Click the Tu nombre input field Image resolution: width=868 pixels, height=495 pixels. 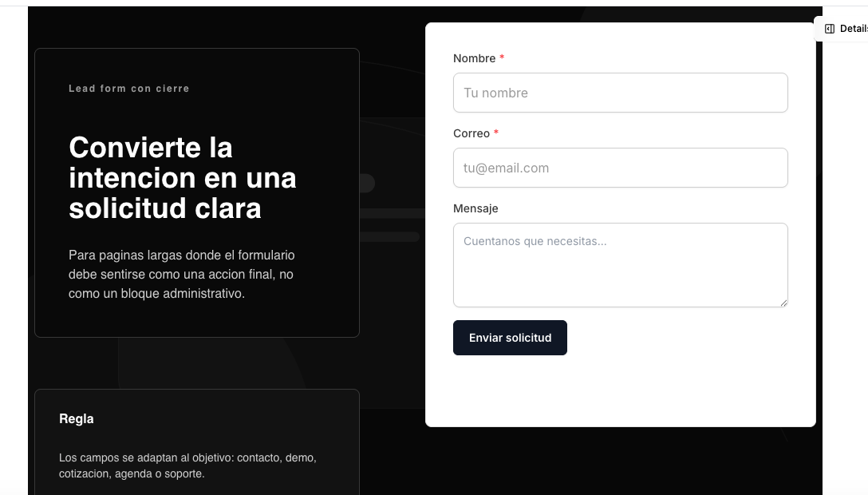pyautogui.click(x=620, y=93)
